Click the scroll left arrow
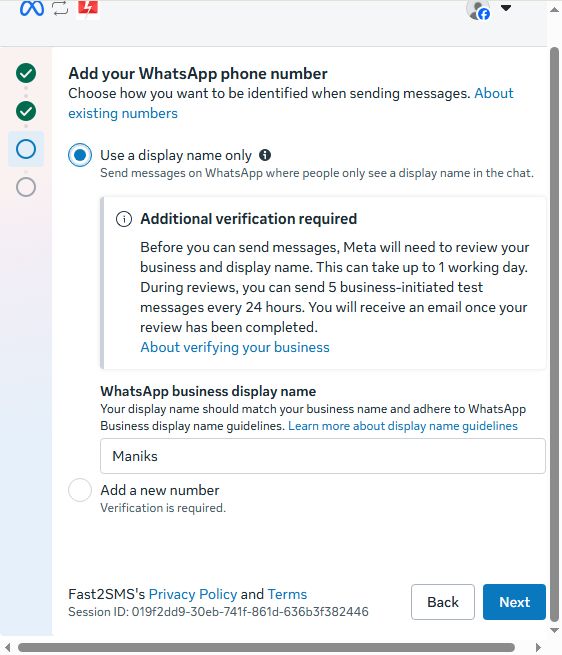The width and height of the screenshot is (562, 655). pos(8,647)
